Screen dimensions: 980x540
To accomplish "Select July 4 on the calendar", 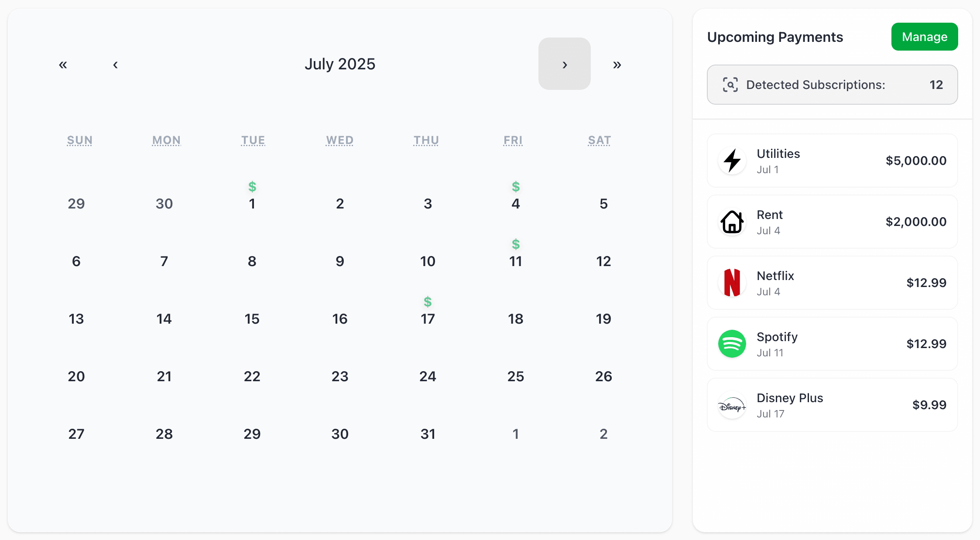I will pos(516,204).
